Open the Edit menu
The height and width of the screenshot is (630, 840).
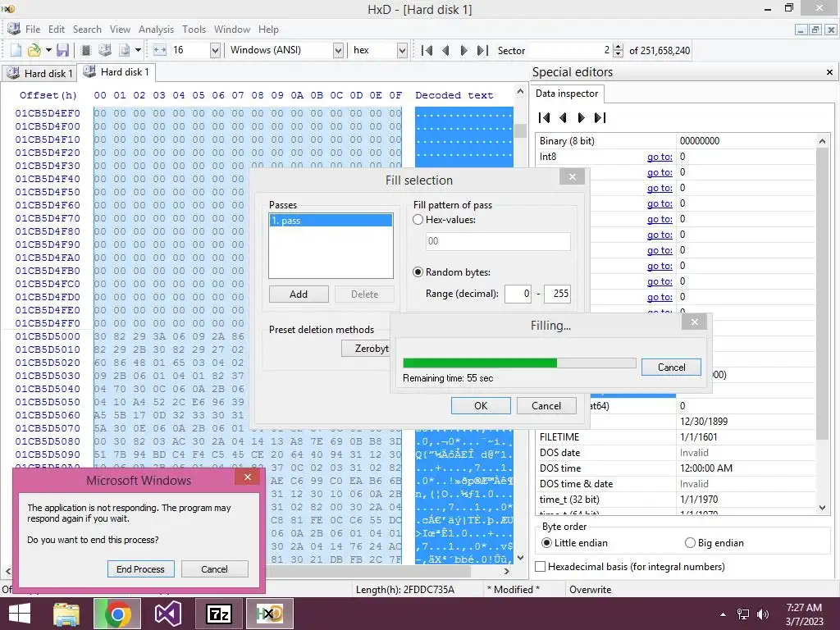tap(57, 30)
